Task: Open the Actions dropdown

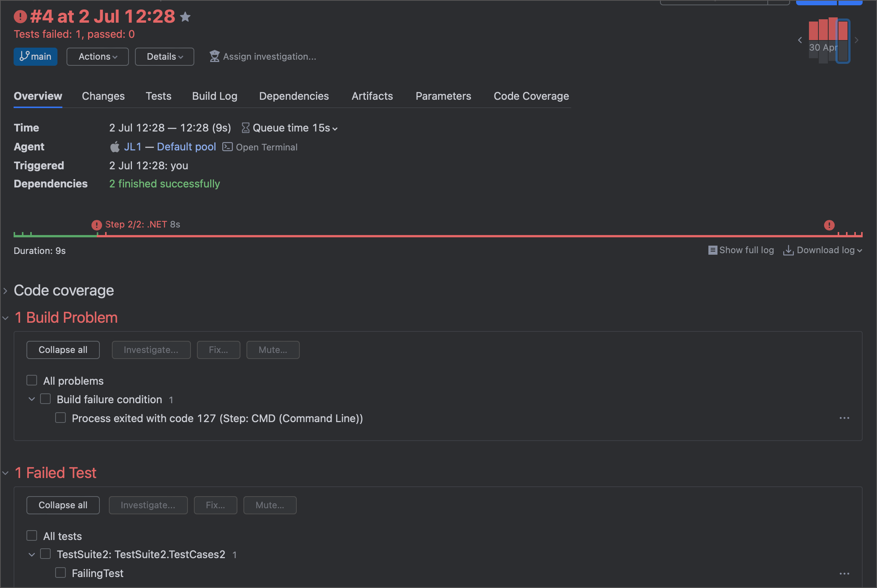Action: 98,57
